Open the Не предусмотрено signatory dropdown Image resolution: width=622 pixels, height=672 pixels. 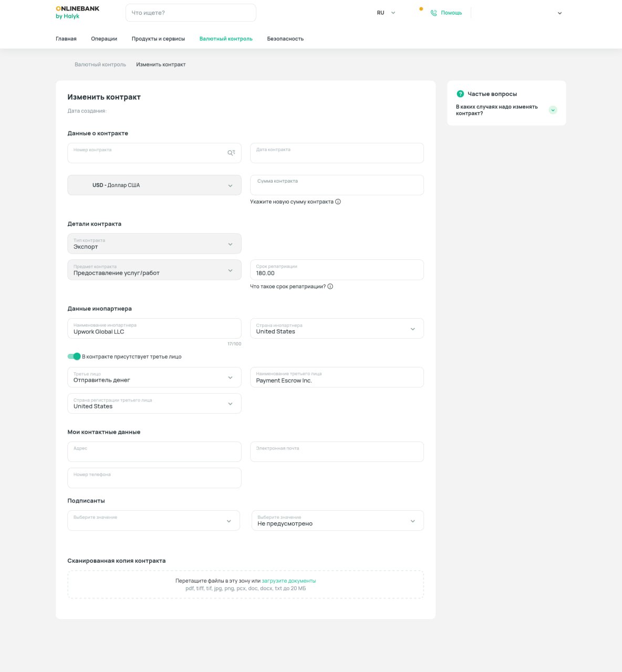coord(338,521)
